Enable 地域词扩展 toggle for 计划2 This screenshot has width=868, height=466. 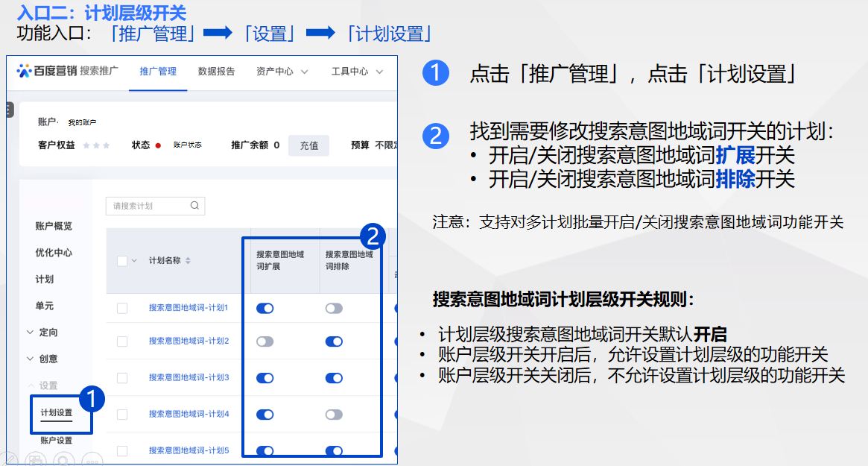(x=264, y=341)
